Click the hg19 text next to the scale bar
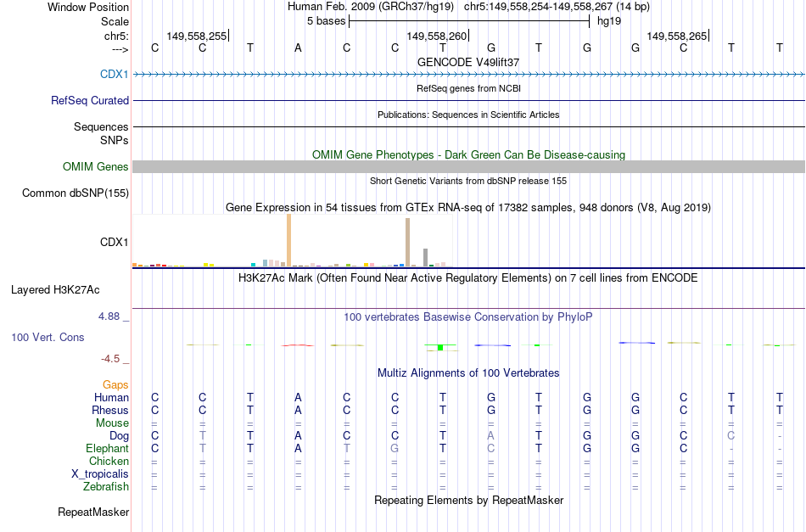This screenshot has height=532, width=806. [x=609, y=21]
